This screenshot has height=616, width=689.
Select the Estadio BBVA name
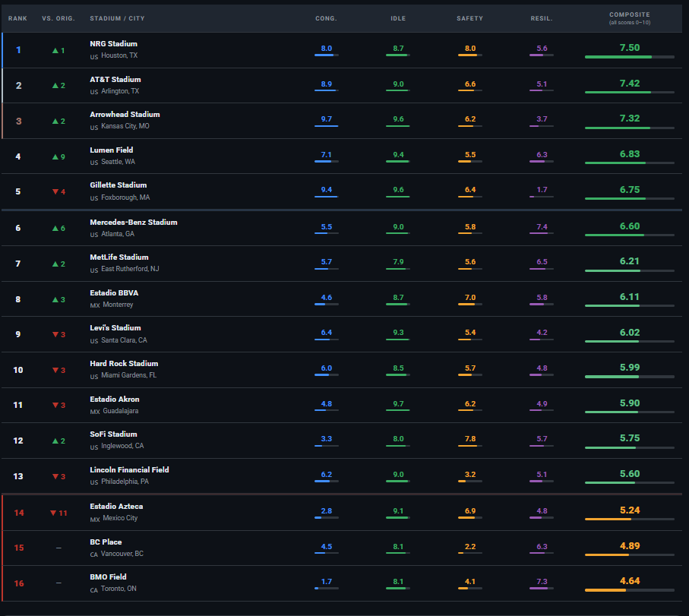[x=114, y=293]
